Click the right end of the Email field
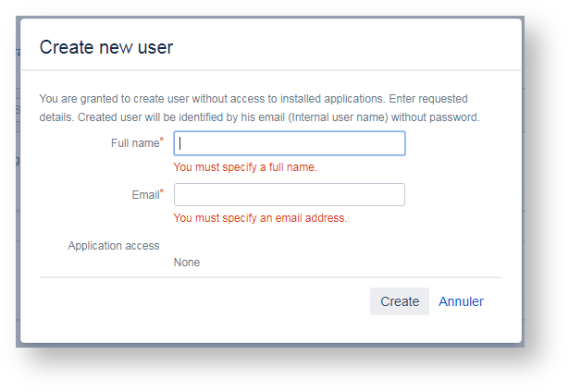The height and width of the screenshot is (392, 569). click(x=396, y=195)
